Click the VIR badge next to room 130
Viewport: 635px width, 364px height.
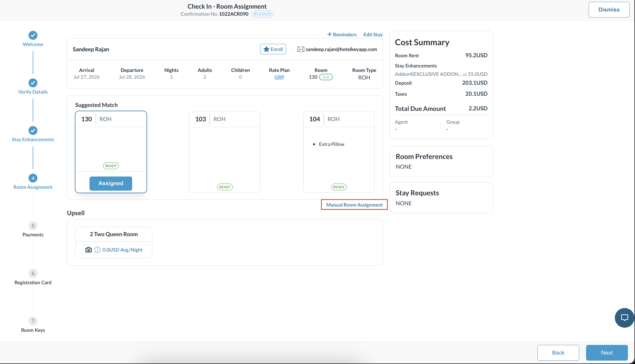point(326,77)
